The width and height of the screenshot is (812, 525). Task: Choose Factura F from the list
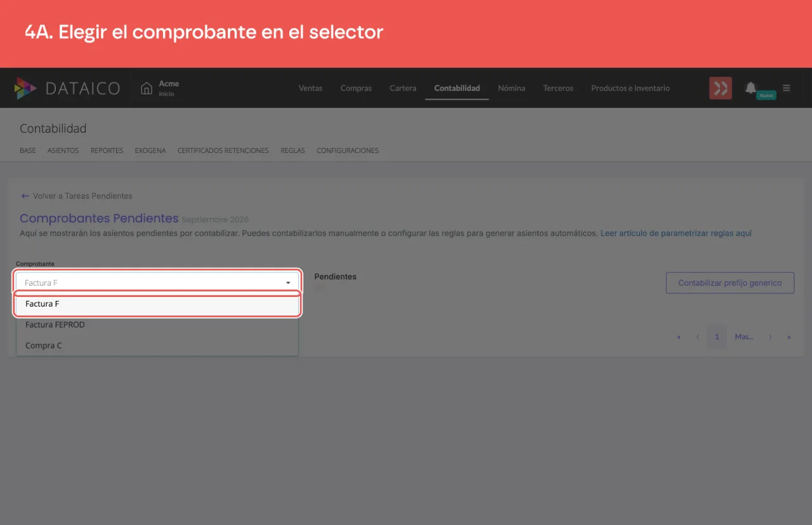coord(157,304)
